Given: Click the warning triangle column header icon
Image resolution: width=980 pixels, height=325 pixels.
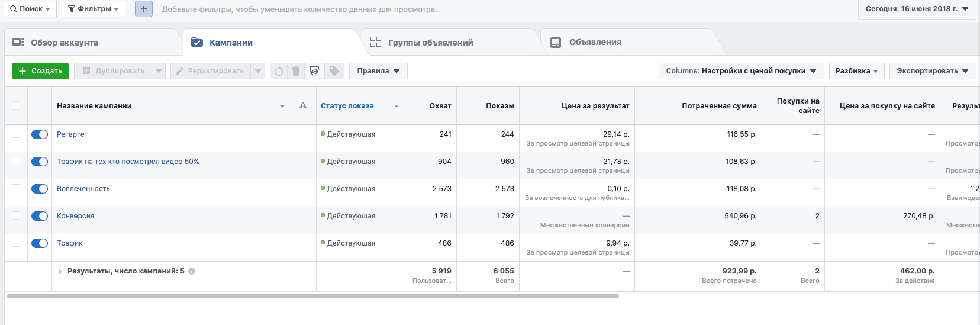Looking at the screenshot, I should [x=303, y=106].
